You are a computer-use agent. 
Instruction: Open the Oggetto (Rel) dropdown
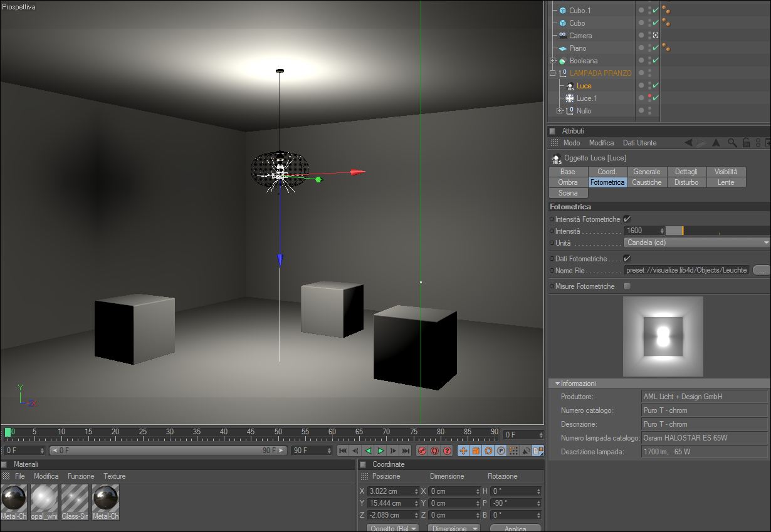(x=392, y=528)
